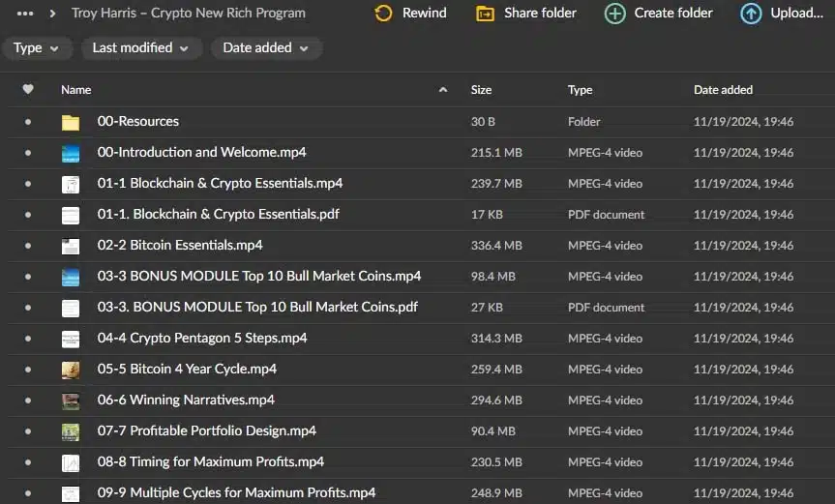Image resolution: width=835 pixels, height=504 pixels.
Task: Toggle favorite dot for 01-1. Blockchain & Crypto Essentials.pdf
Action: pos(28,215)
